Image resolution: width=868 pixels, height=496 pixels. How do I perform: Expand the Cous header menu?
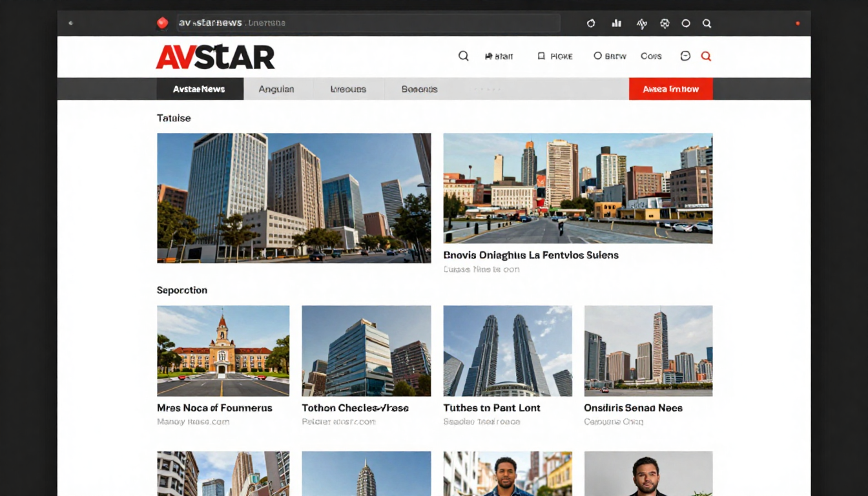click(650, 56)
